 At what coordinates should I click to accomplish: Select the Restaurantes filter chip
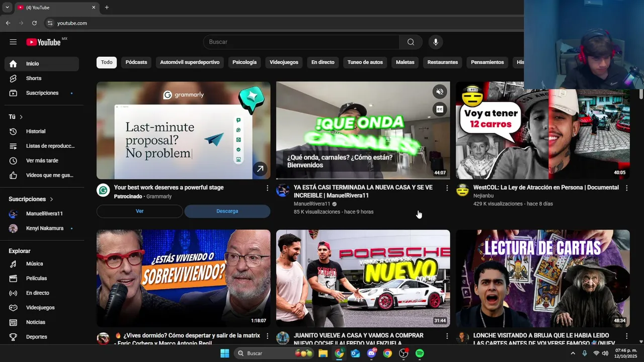443,62
